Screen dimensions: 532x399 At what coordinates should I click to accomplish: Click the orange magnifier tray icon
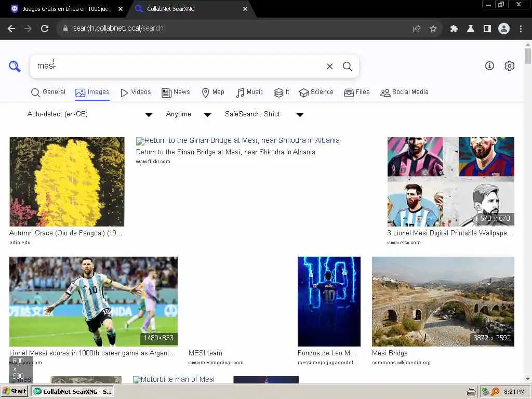[x=495, y=392]
